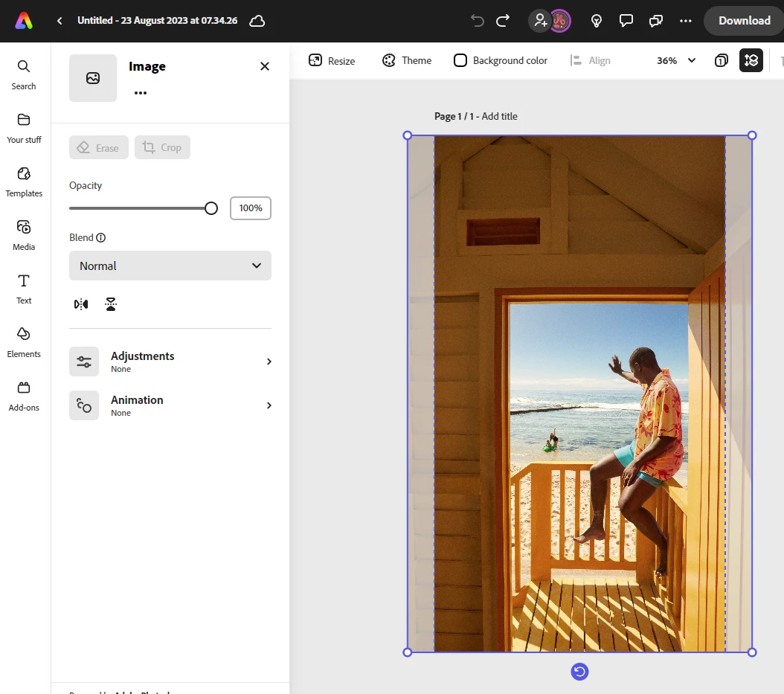Viewport: 784px width, 694px height.
Task: Click Add title page label
Action: pos(499,116)
